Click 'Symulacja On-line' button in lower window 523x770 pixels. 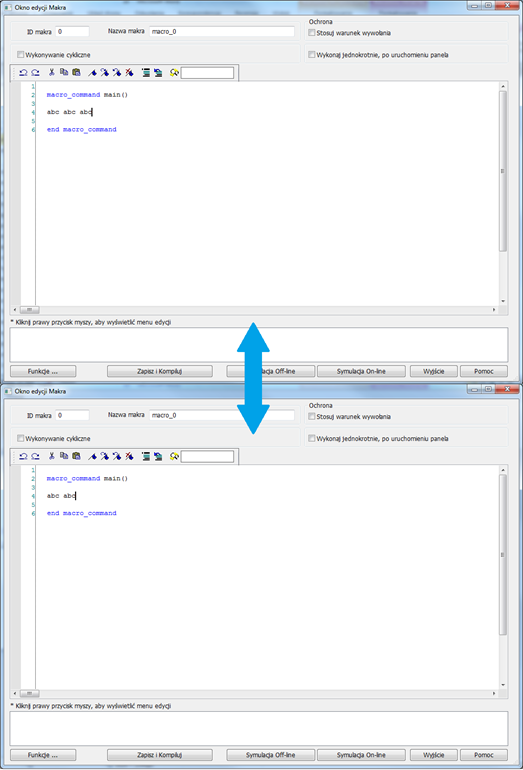pyautogui.click(x=361, y=755)
